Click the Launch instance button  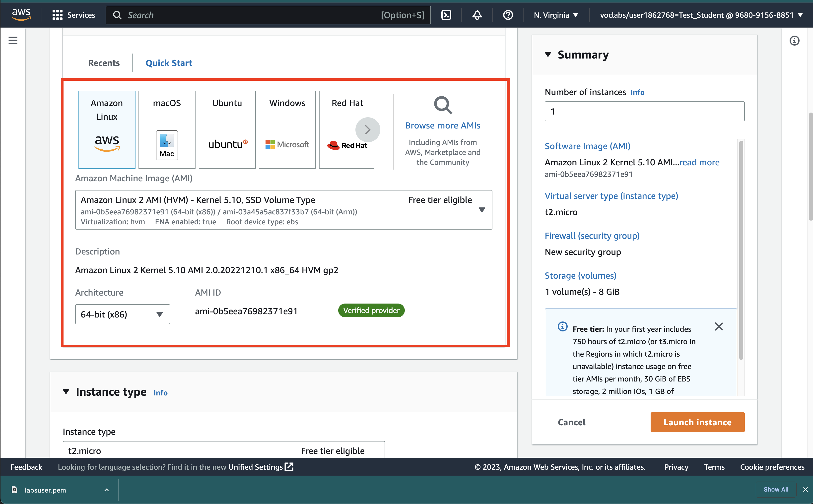[697, 422]
